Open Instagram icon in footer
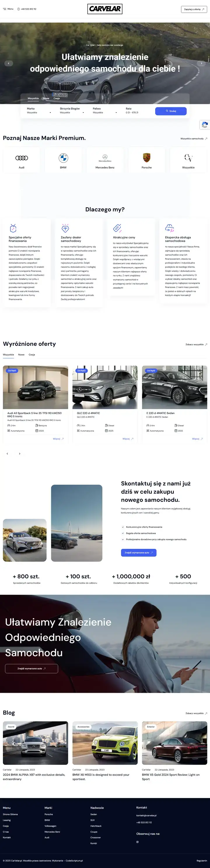 coord(137,842)
